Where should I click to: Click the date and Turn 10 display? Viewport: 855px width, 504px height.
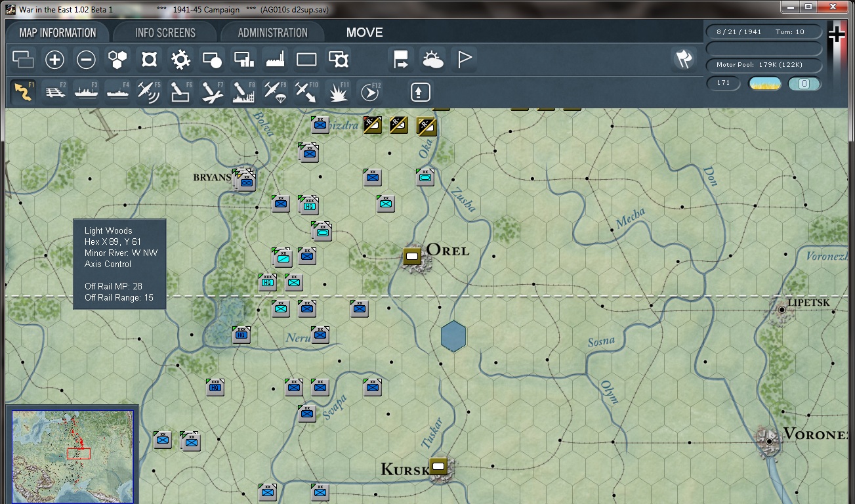click(764, 31)
